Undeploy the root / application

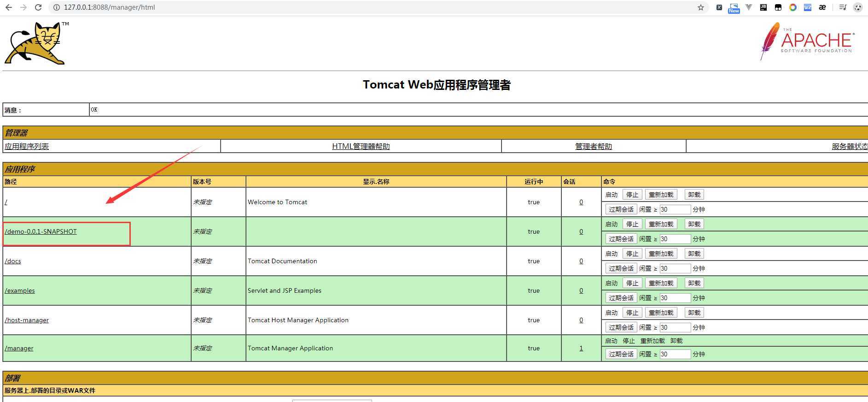[x=694, y=195]
